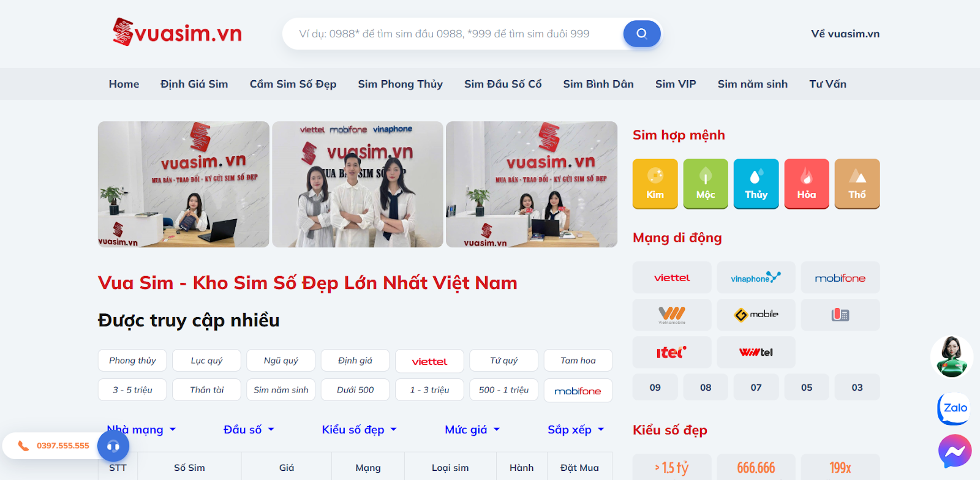Click the headset support icon

coord(113,446)
